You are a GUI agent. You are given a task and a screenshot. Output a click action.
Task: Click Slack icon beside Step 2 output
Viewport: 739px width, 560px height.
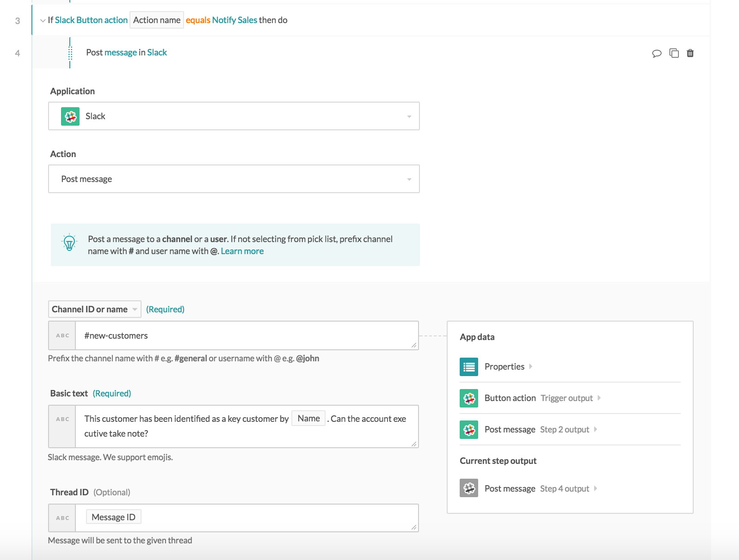(x=469, y=430)
